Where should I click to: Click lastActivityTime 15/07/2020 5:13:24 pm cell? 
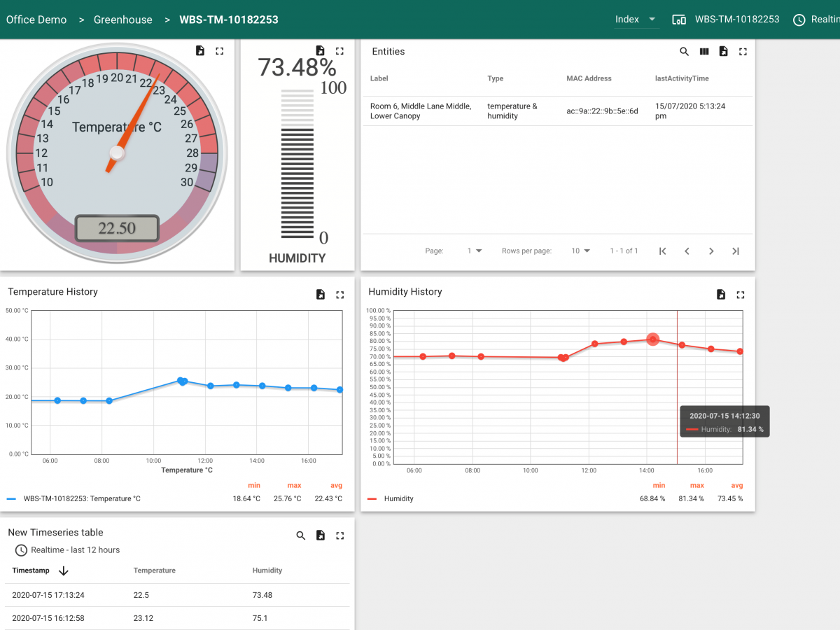689,111
